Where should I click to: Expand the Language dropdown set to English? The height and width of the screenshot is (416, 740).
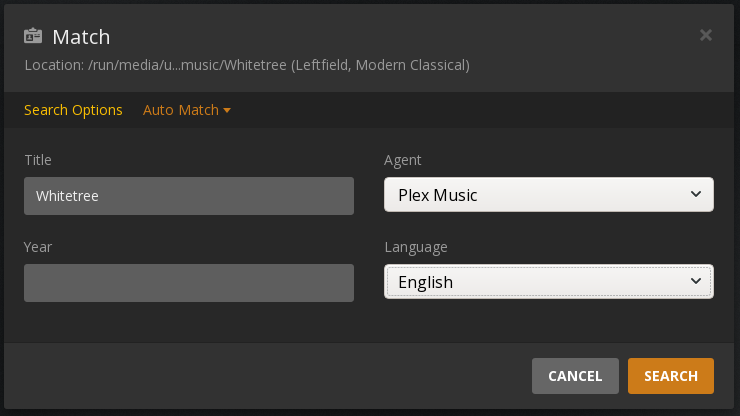pos(548,282)
